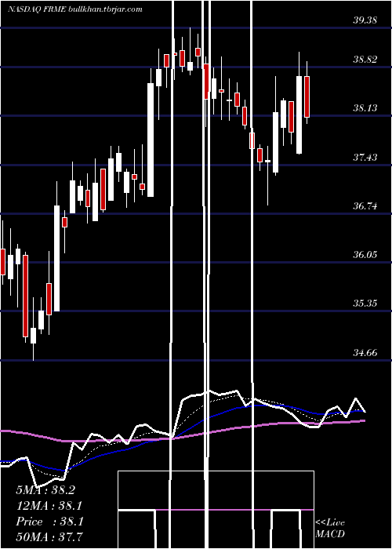Click the NASDAQ FRME bullkhan.tbrjar.com title text

75,9
